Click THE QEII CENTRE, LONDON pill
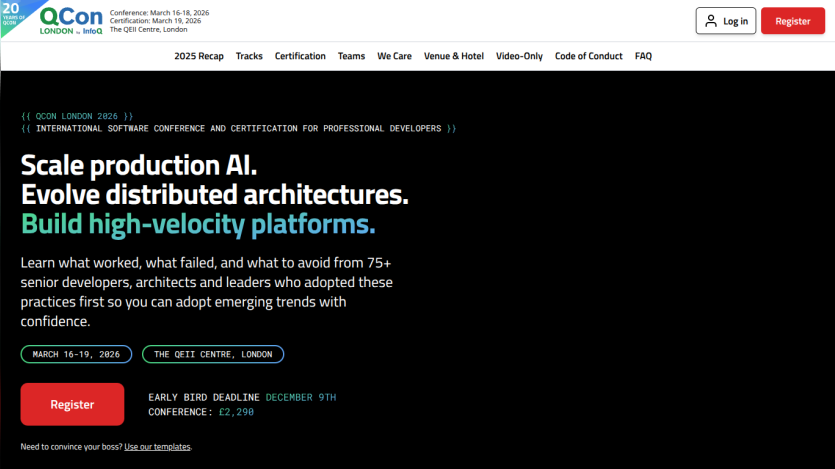The height and width of the screenshot is (469, 835). 213,354
